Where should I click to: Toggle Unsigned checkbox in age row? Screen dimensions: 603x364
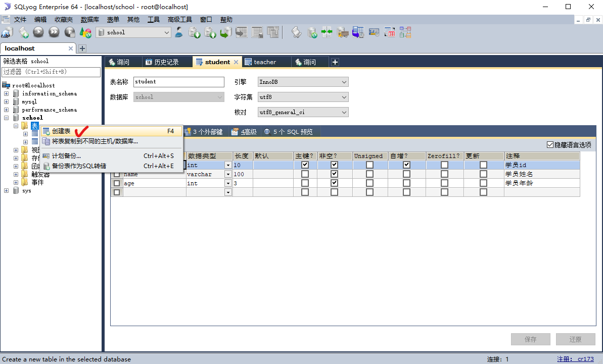pyautogui.click(x=369, y=183)
